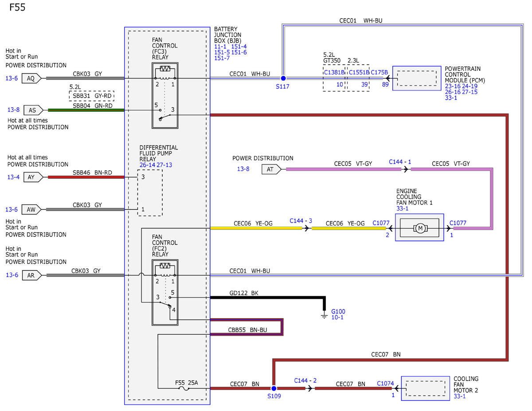Click the Cooling Fan Motor 2 label
This screenshot has height=411, width=532.
coord(466,385)
